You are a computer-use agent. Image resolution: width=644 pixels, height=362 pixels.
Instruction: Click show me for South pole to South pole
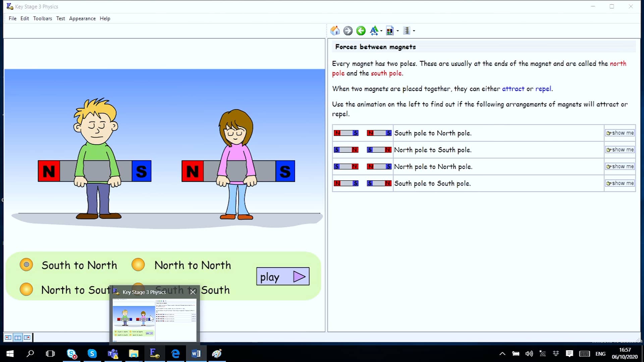tap(620, 183)
